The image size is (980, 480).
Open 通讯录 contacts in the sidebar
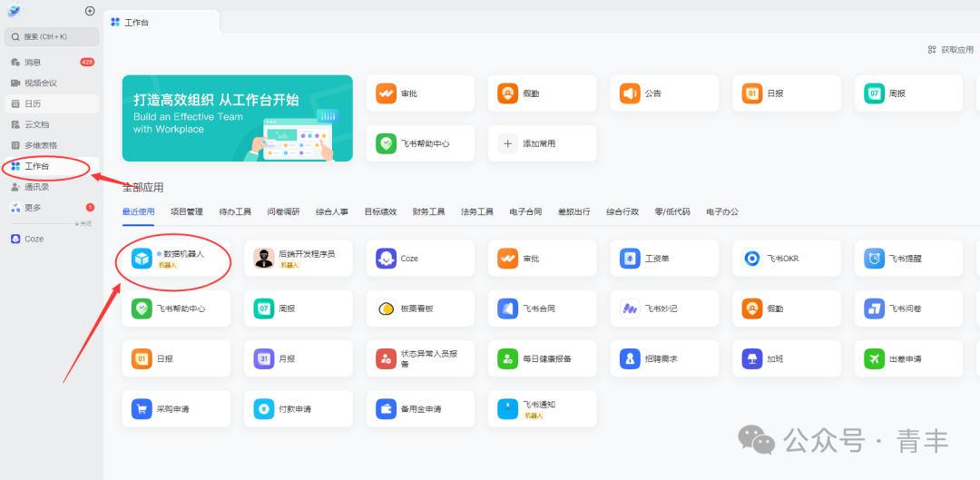(52, 187)
